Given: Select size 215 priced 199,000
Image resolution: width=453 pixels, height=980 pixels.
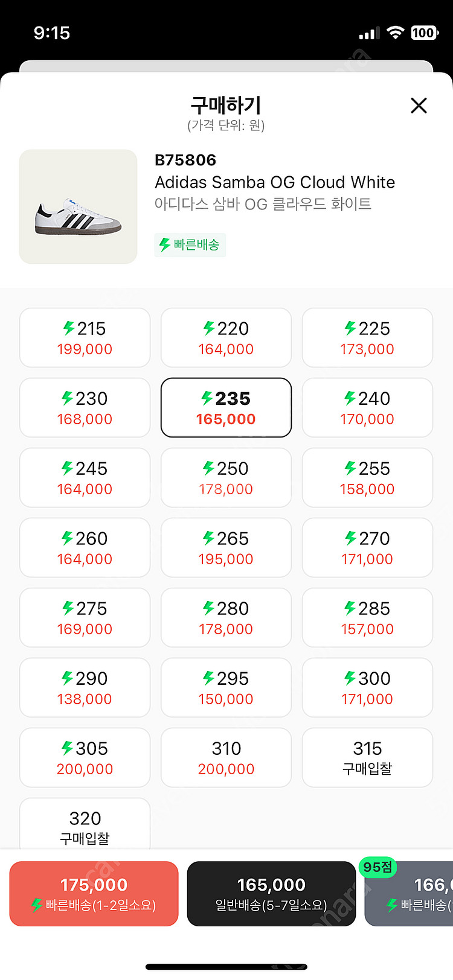Looking at the screenshot, I should 85,338.
